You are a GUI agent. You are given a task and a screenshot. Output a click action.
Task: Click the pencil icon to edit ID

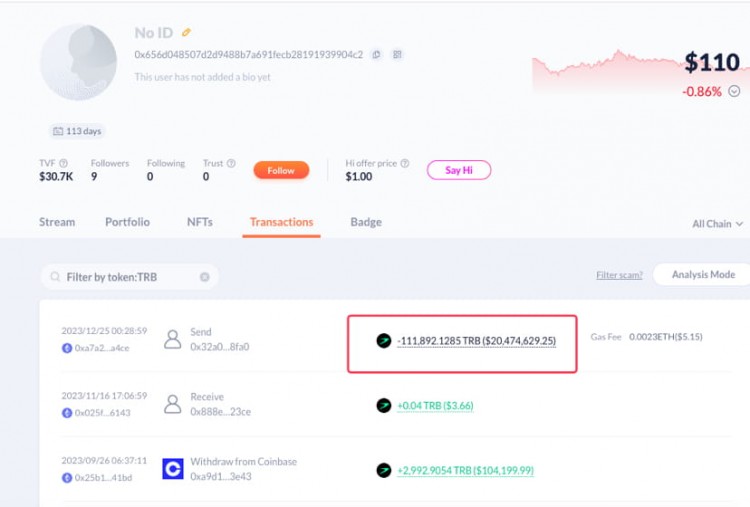pos(186,33)
